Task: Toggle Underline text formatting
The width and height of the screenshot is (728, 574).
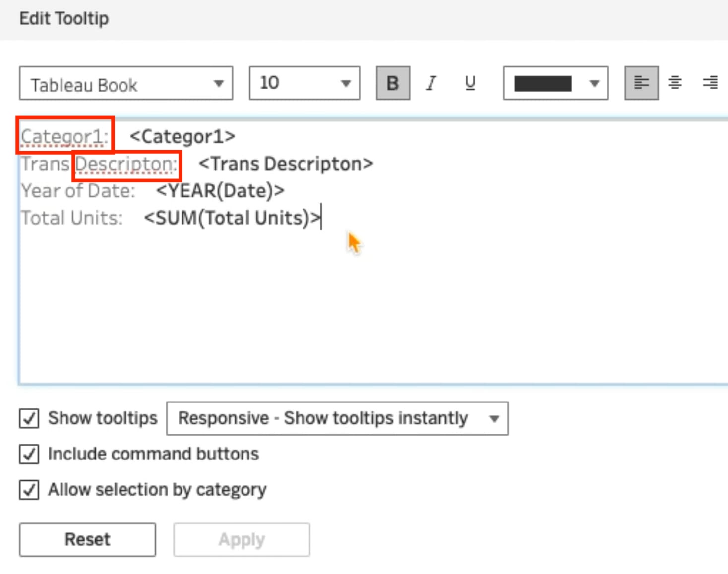Action: 470,83
